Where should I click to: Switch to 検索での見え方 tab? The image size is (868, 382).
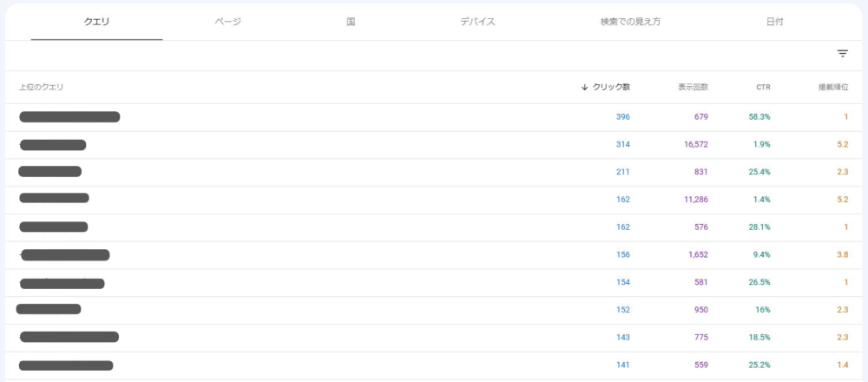pyautogui.click(x=630, y=23)
